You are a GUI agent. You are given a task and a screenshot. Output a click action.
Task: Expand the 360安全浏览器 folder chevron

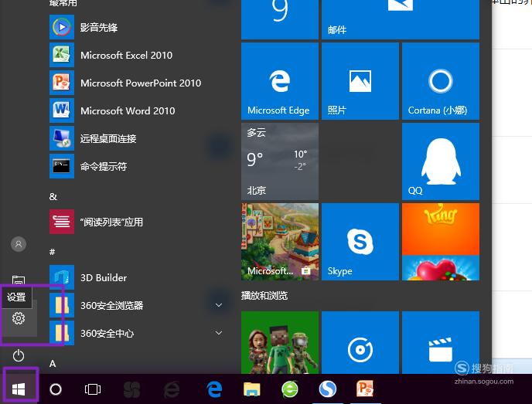coord(219,305)
